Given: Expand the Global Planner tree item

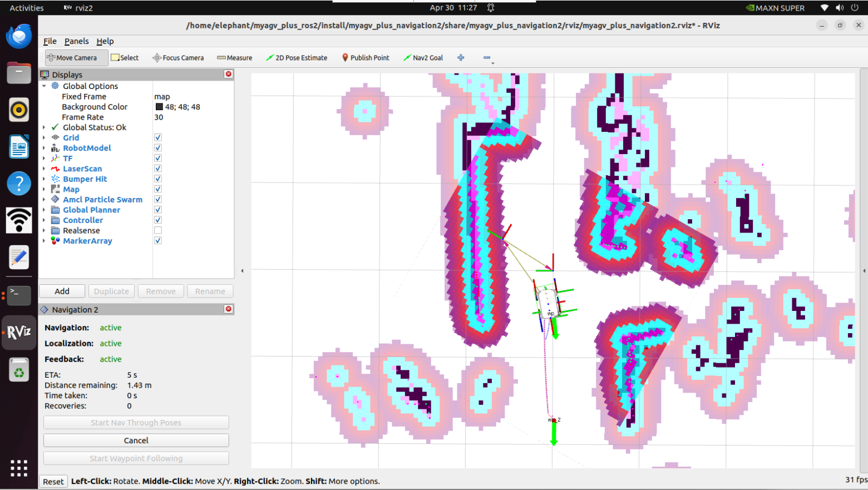Looking at the screenshot, I should click(44, 210).
